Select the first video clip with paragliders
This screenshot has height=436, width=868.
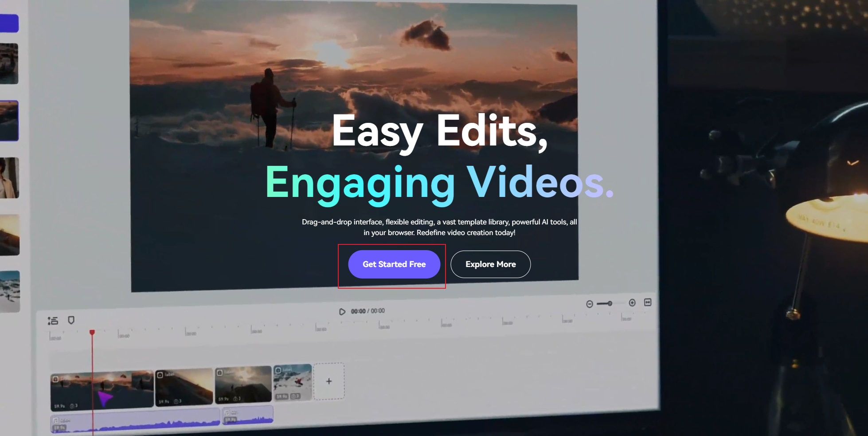point(102,390)
